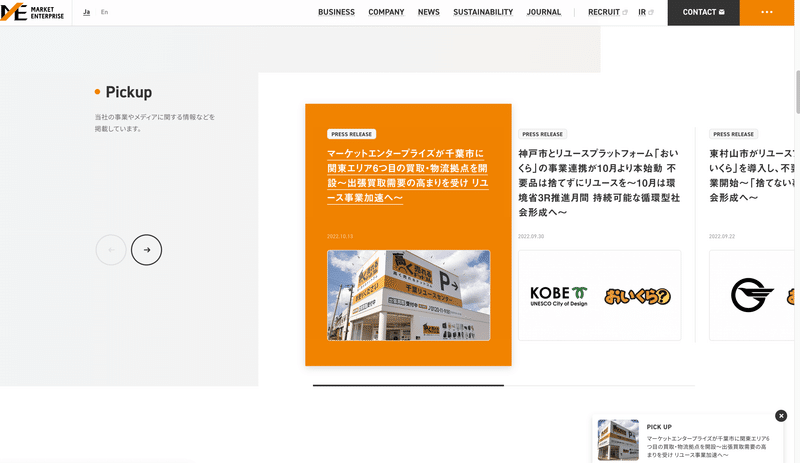Click the 2022.09.30 date text
The width and height of the screenshot is (800, 463).
pyautogui.click(x=531, y=236)
